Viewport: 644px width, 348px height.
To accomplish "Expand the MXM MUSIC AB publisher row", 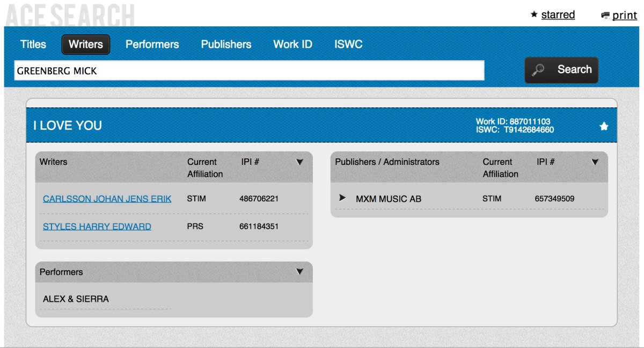I will 342,198.
